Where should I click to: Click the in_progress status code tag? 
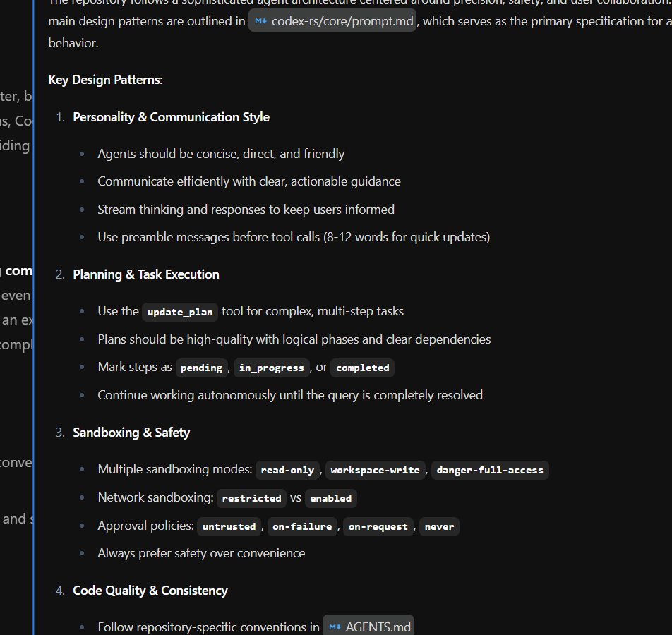click(271, 368)
